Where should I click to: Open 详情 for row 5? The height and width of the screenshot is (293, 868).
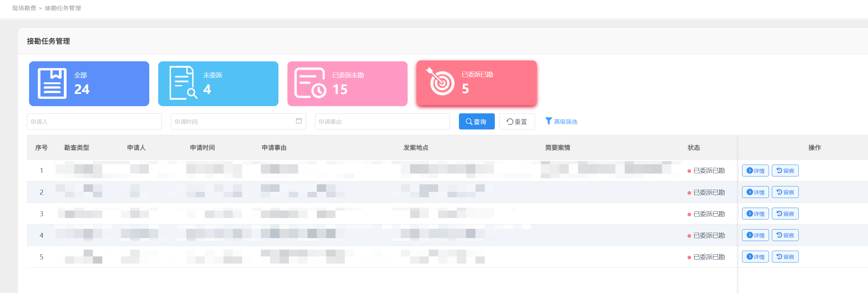[755, 257]
